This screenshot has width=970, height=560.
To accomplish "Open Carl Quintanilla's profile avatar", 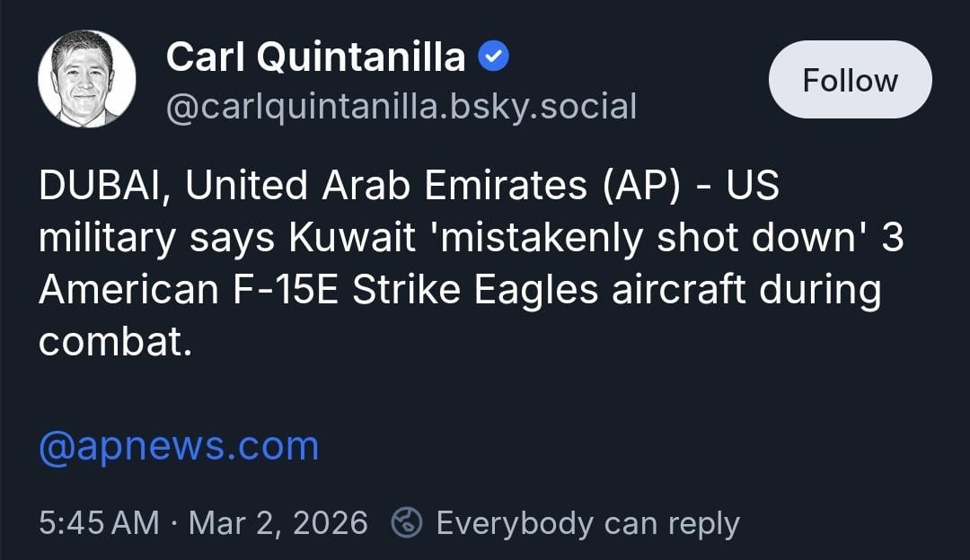I will pyautogui.click(x=87, y=79).
